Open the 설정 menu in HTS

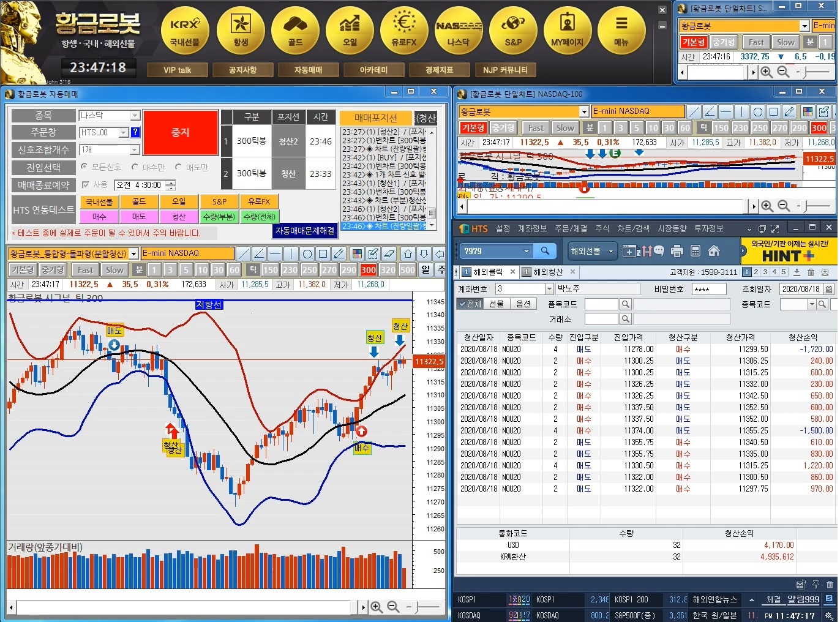coord(503,228)
